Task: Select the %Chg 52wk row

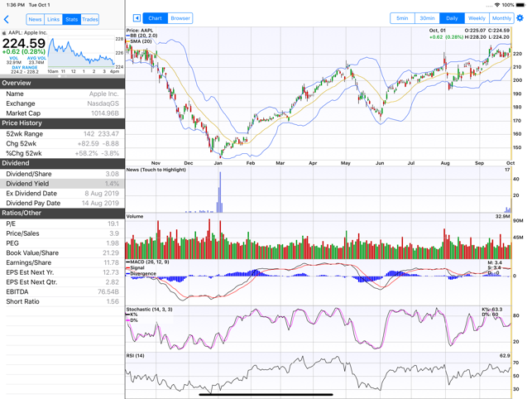Action: click(x=62, y=153)
